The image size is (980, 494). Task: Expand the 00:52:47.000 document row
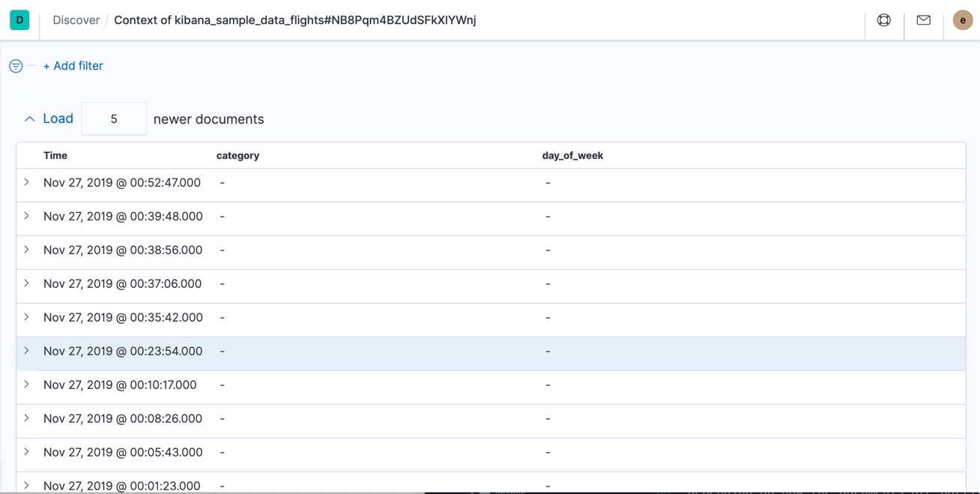27,182
